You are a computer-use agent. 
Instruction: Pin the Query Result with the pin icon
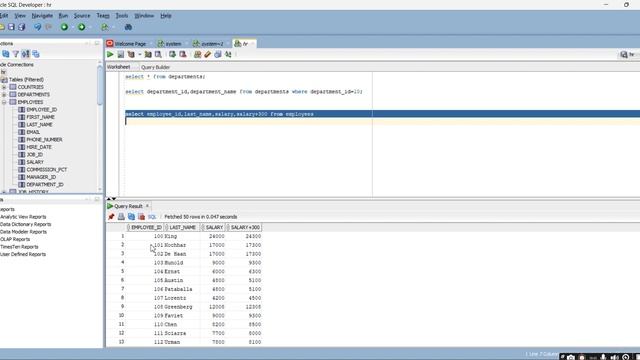111,217
